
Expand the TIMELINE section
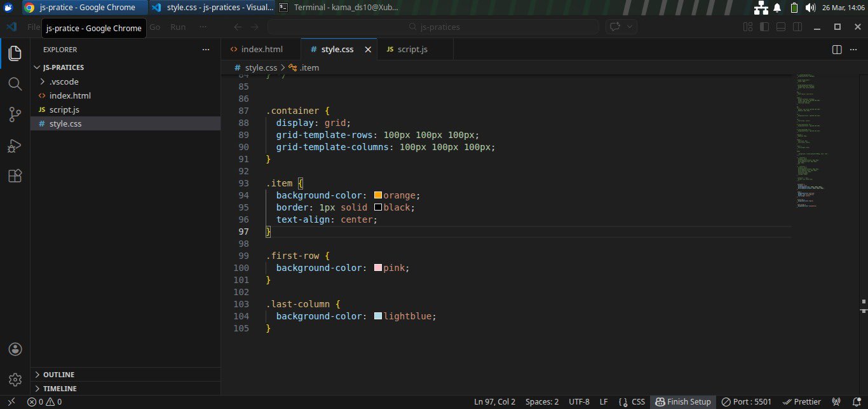coord(60,389)
